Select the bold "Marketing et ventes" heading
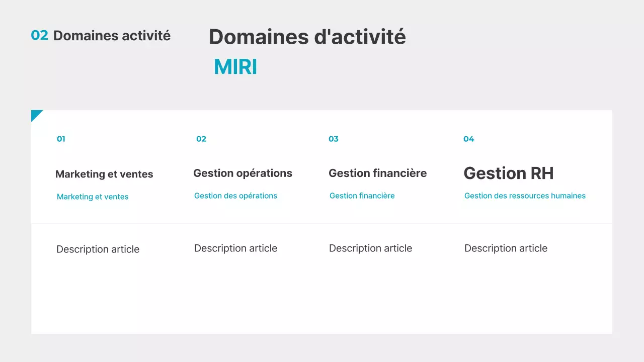This screenshot has width=644, height=362. 104,174
